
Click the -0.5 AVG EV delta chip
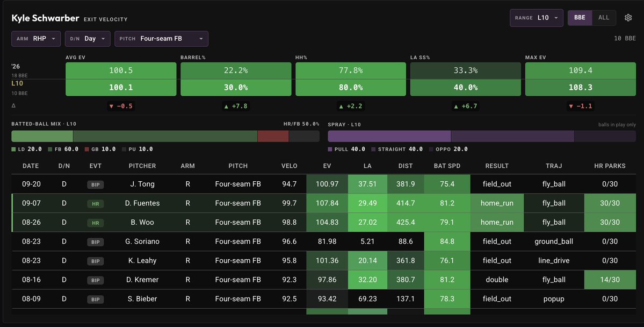click(121, 106)
